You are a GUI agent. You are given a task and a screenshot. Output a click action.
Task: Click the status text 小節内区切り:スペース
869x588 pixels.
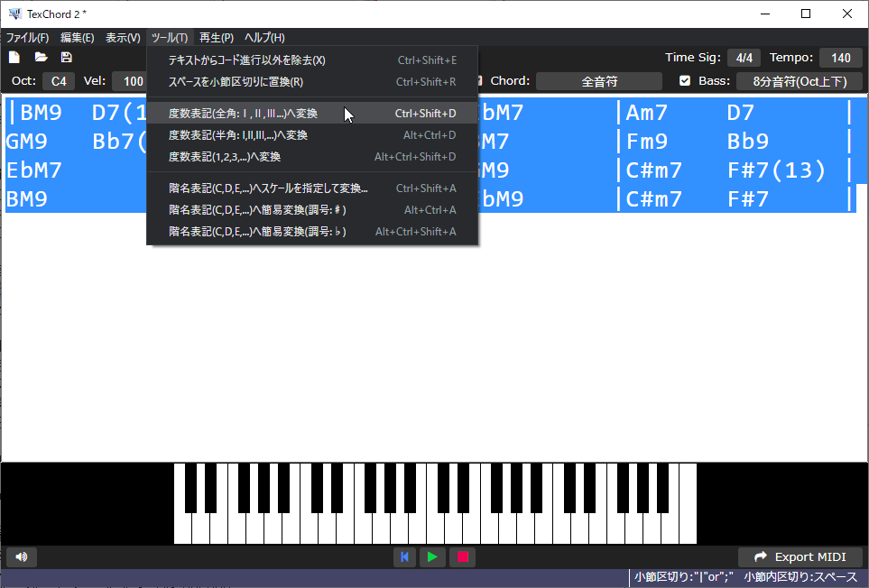(800, 577)
